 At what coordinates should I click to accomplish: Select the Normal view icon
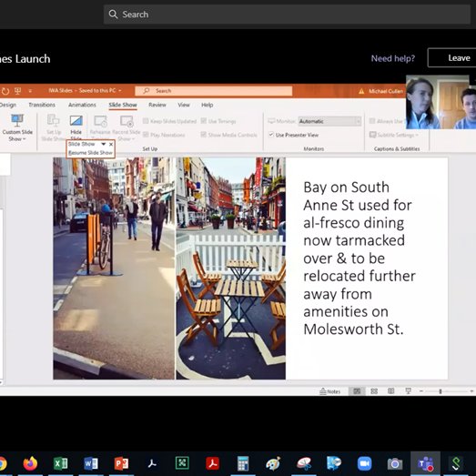[x=357, y=391]
